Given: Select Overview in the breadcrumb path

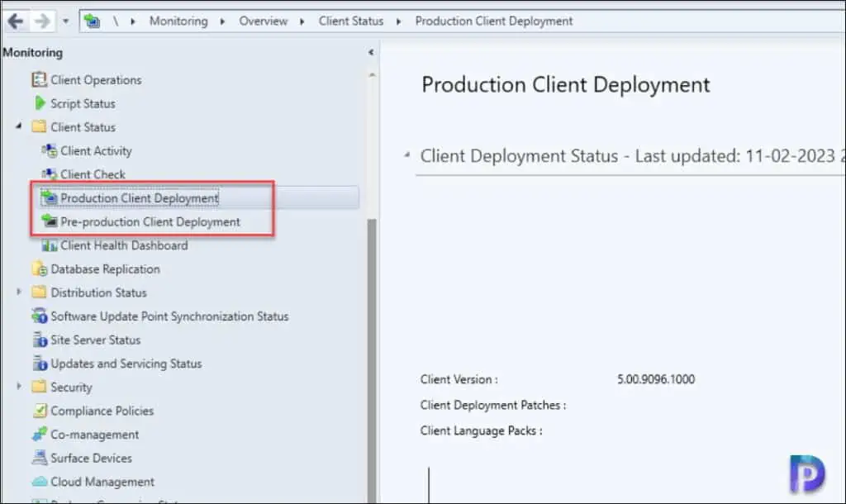Looking at the screenshot, I should [x=264, y=21].
